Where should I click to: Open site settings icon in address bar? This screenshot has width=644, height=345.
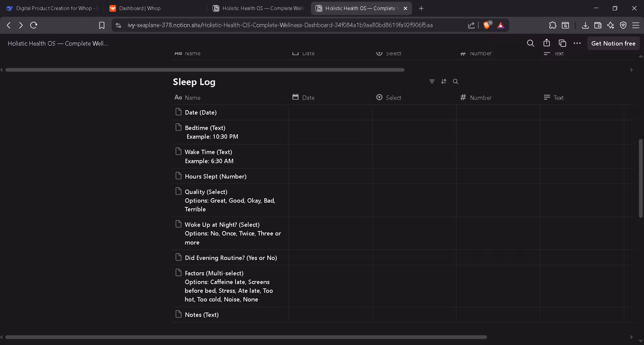click(118, 25)
